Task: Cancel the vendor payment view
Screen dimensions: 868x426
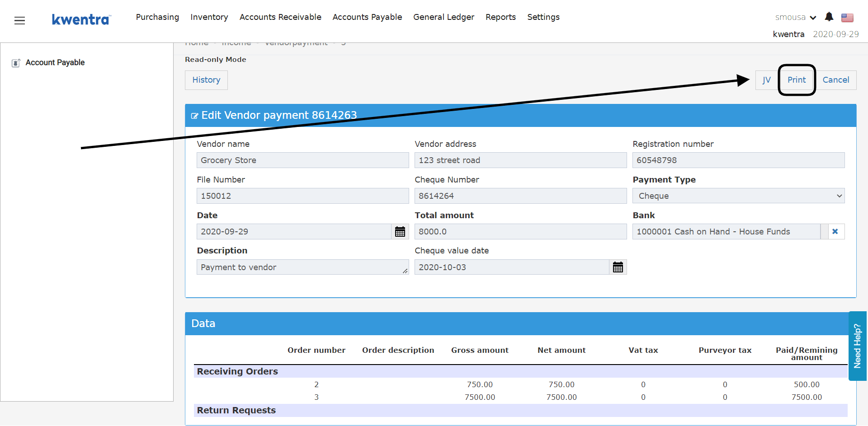Action: [x=835, y=80]
